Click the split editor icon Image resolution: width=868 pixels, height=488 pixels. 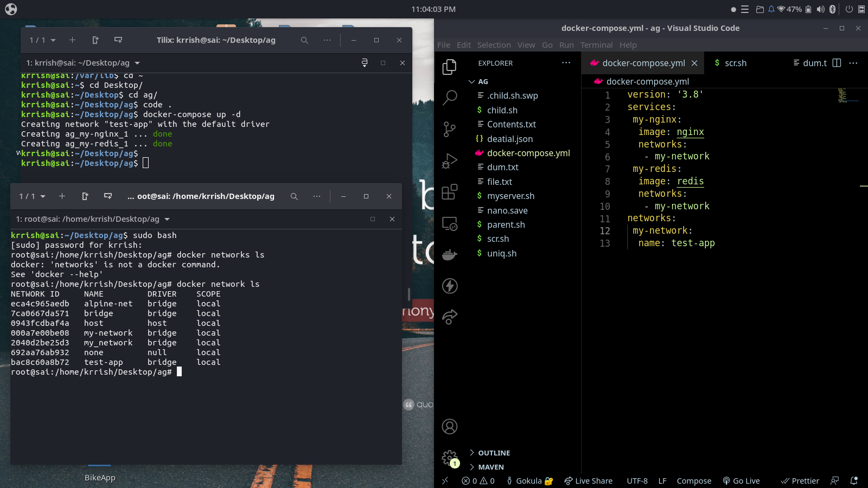[x=837, y=63]
